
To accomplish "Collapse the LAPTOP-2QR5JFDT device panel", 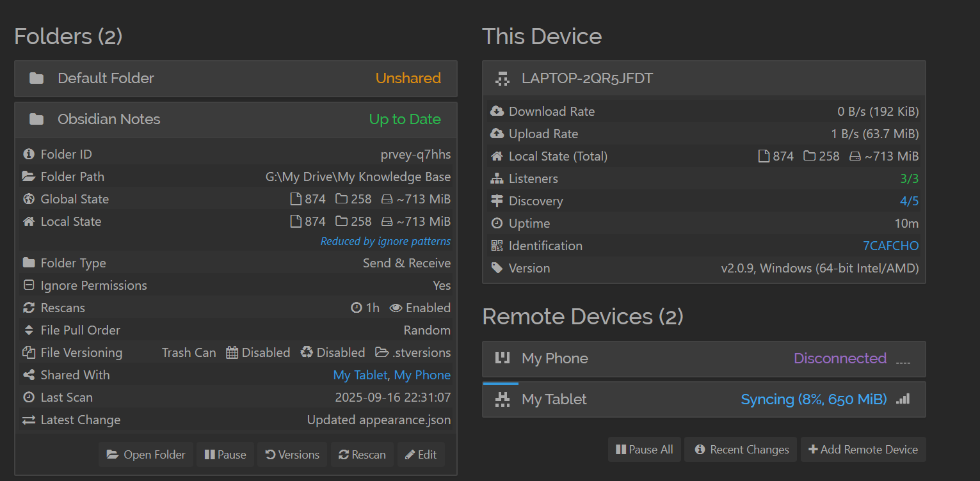I will coord(703,79).
